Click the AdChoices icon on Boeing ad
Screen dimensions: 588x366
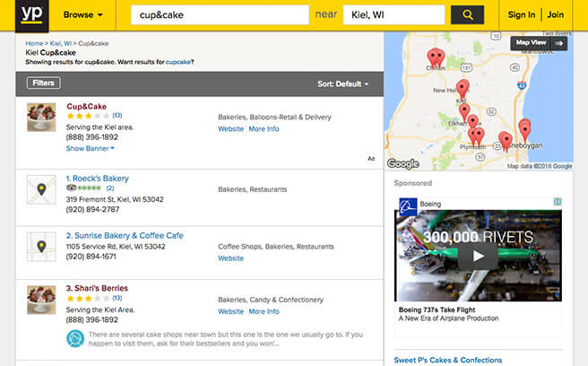558,202
